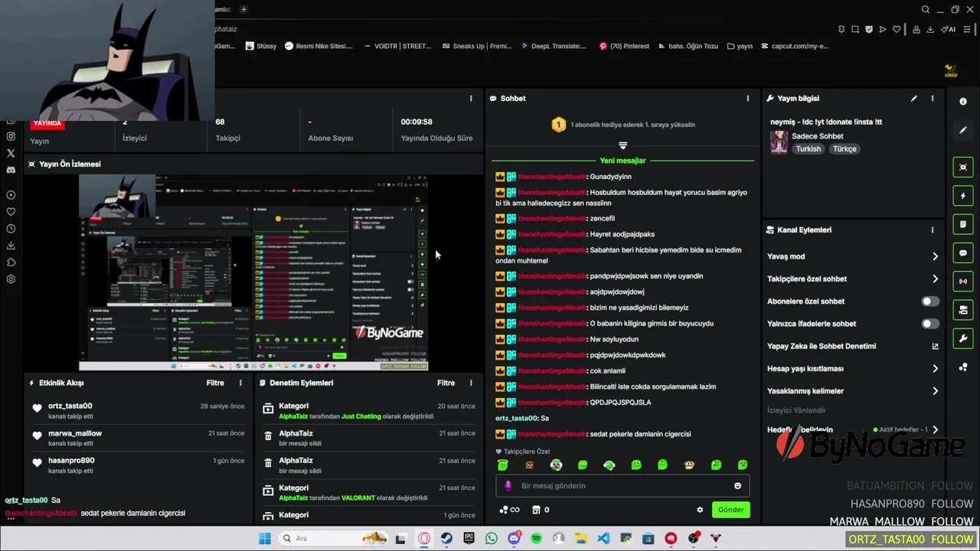Expand Yavaş mod option
This screenshot has width=980, height=551.
935,256
